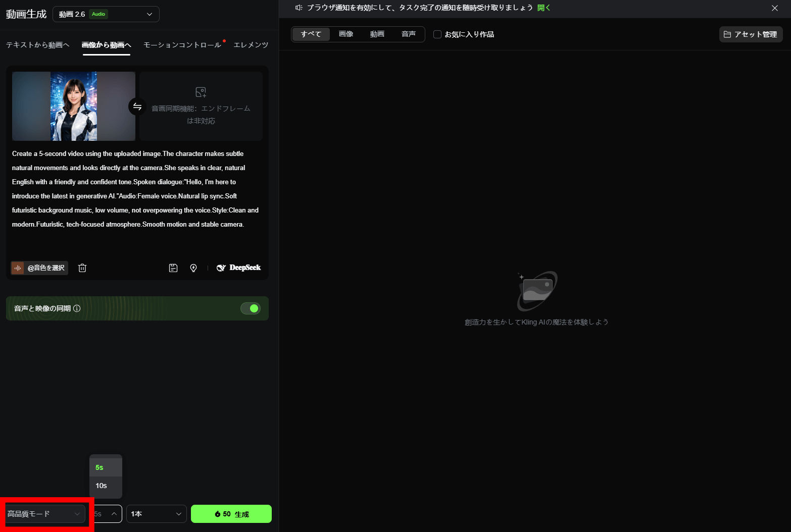Click the 開く link in notification bar
Viewport: 791px width, 532px height.
(x=543, y=8)
